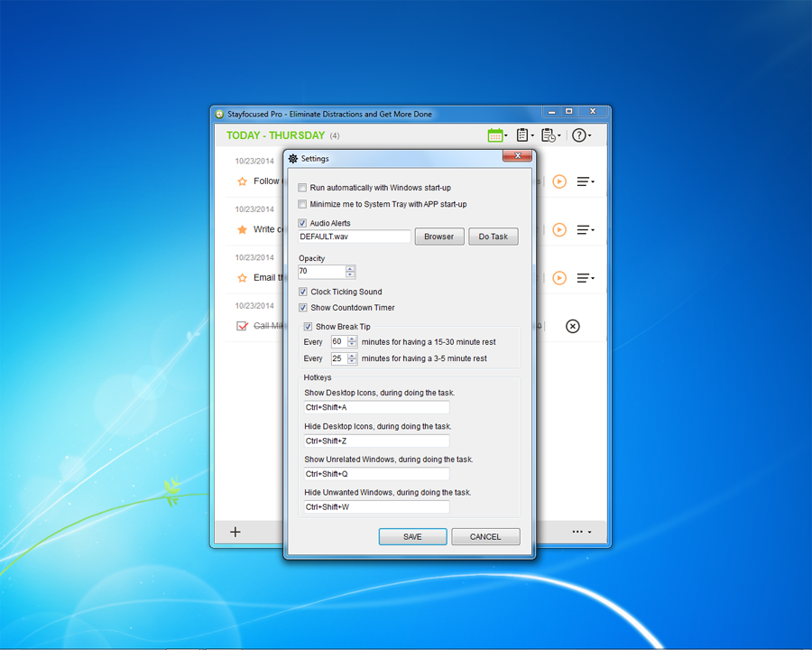The width and height of the screenshot is (812, 650).
Task: Open the task history clock dropdown
Action: tap(549, 135)
